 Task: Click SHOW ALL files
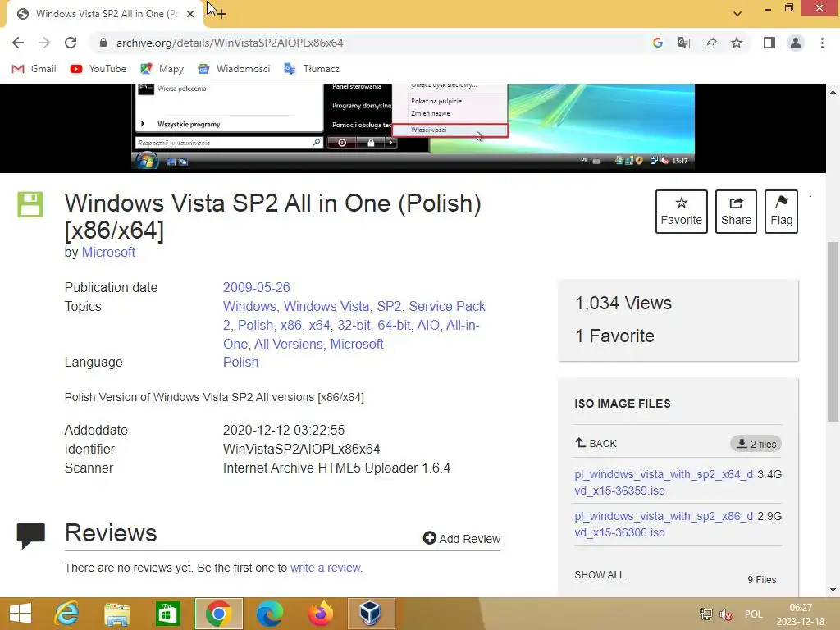point(600,575)
